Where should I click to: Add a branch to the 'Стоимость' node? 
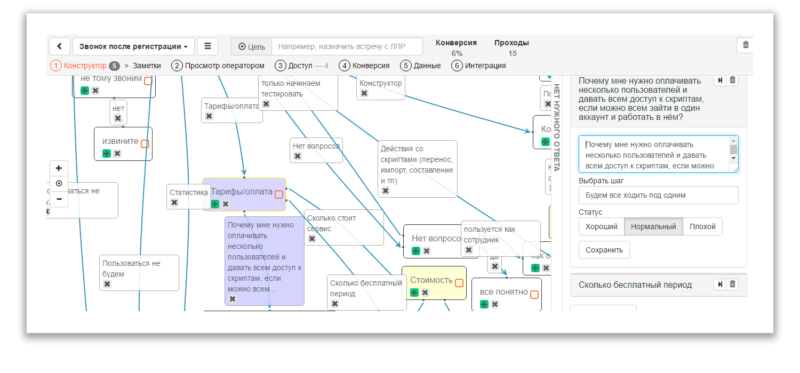414,292
